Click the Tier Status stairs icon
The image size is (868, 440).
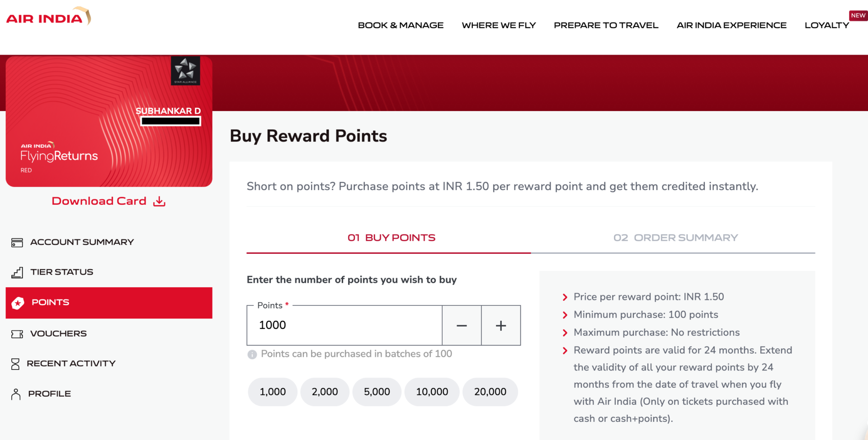17,272
